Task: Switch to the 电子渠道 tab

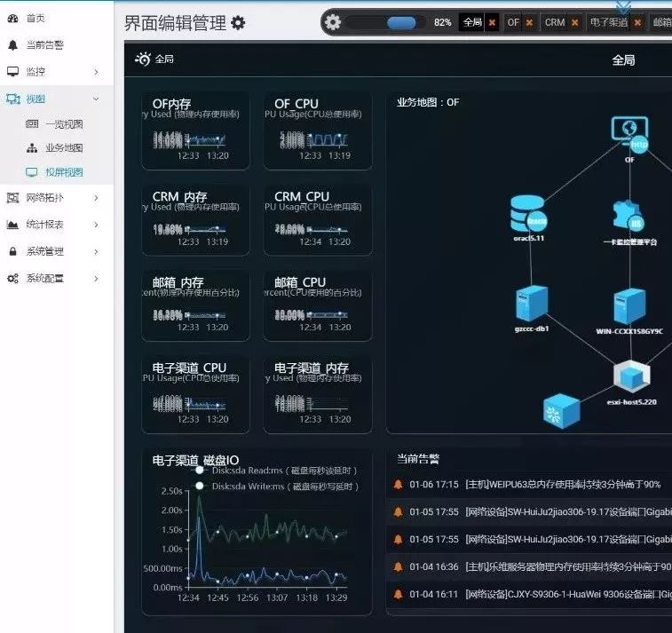Action: tap(609, 22)
